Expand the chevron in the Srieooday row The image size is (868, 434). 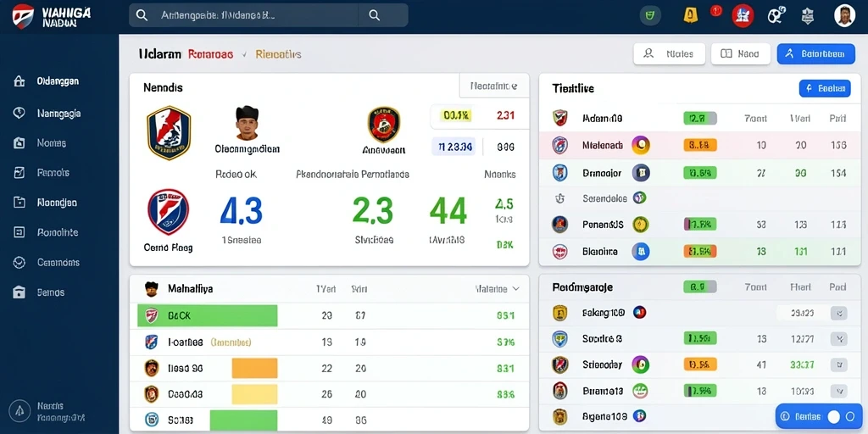839,364
